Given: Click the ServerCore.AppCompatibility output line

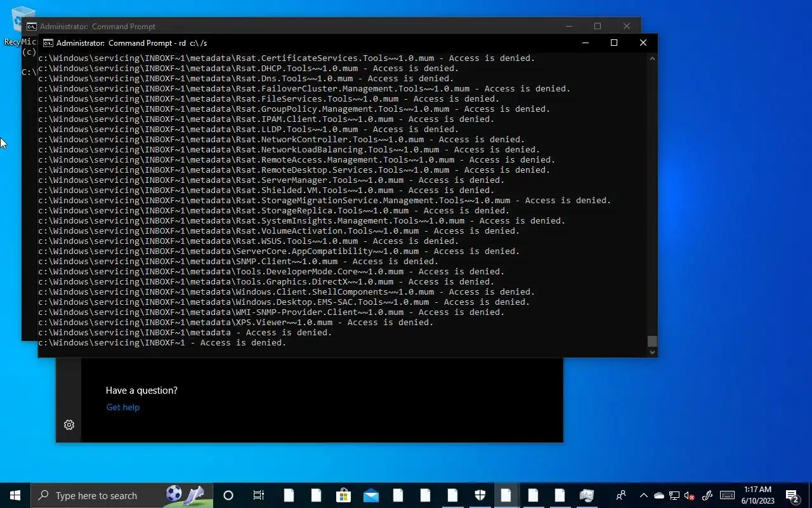Looking at the screenshot, I should [x=278, y=251].
